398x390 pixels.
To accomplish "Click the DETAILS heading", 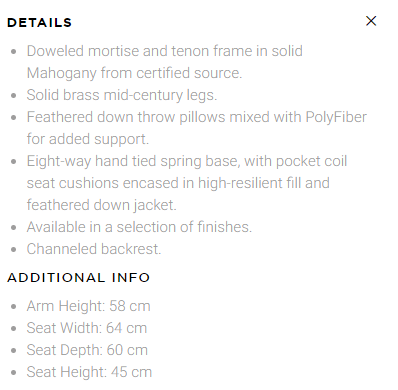I will (x=39, y=23).
